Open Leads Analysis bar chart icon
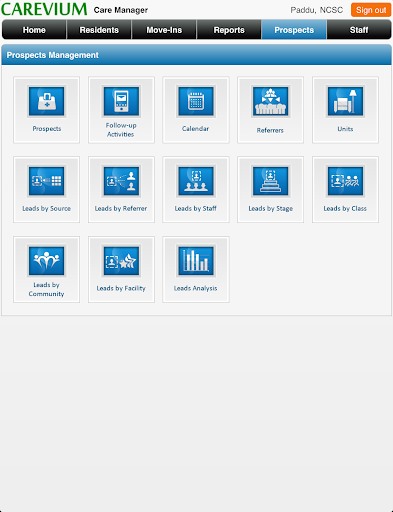The width and height of the screenshot is (393, 512). pyautogui.click(x=196, y=261)
